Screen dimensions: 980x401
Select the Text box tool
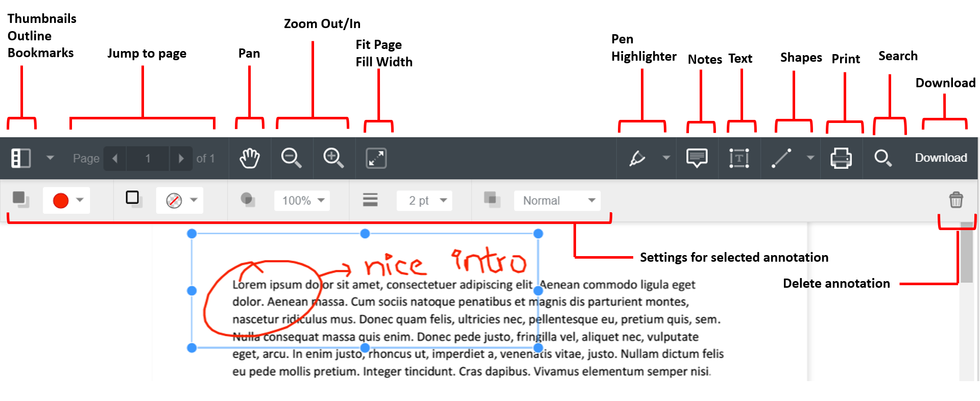point(739,158)
